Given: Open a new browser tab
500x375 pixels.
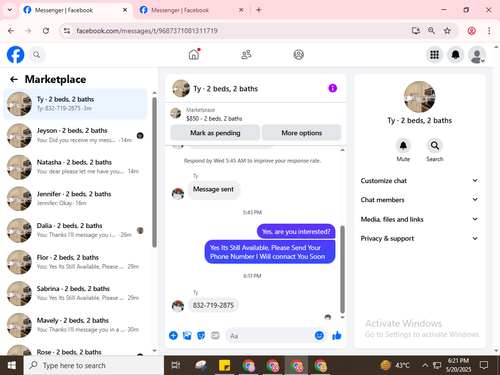Looking at the screenshot, I should (259, 10).
